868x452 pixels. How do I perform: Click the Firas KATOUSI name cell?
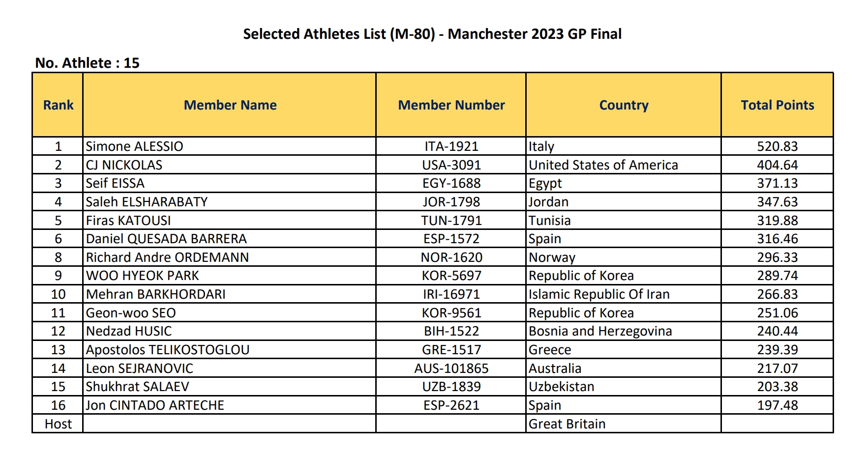click(230, 221)
